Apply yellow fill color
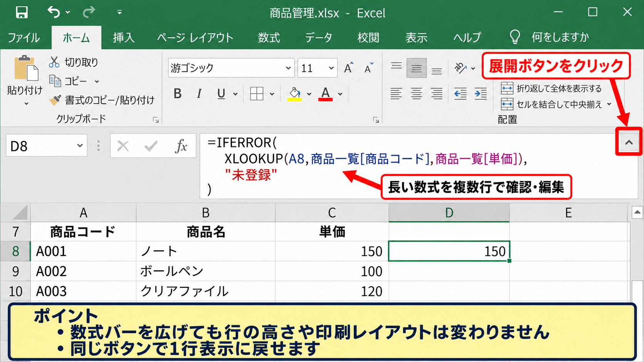This screenshot has height=362, width=644. 295,94
